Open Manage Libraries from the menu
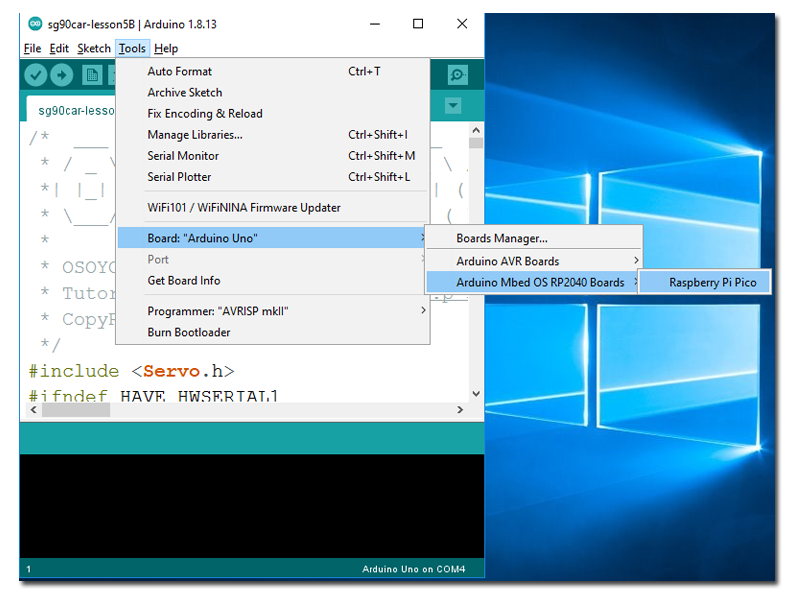Screen dimensions: 800x600 pos(272,135)
